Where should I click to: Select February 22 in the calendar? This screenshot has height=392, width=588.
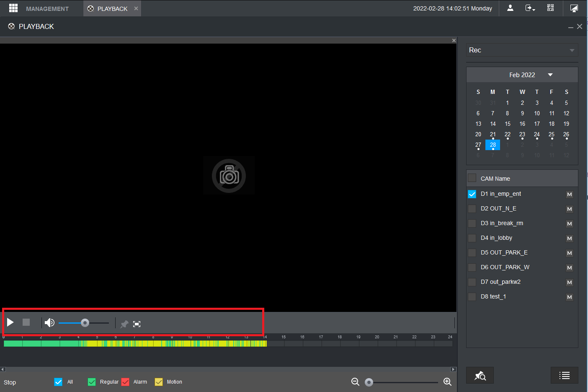pyautogui.click(x=508, y=135)
